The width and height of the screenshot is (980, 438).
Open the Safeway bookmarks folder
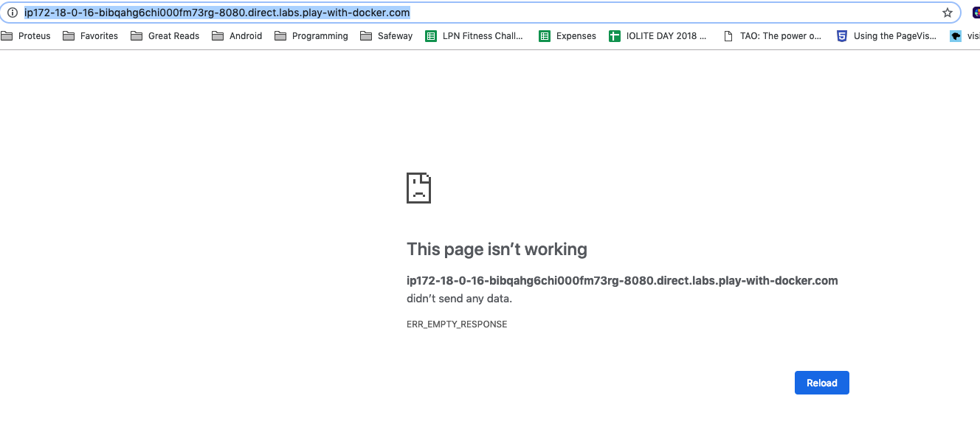[387, 35]
